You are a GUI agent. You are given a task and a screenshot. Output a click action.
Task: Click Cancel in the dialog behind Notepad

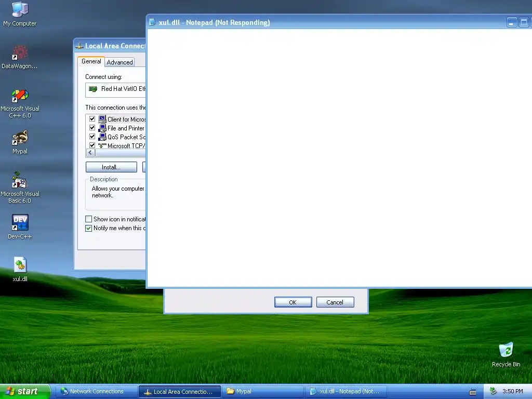[335, 302]
